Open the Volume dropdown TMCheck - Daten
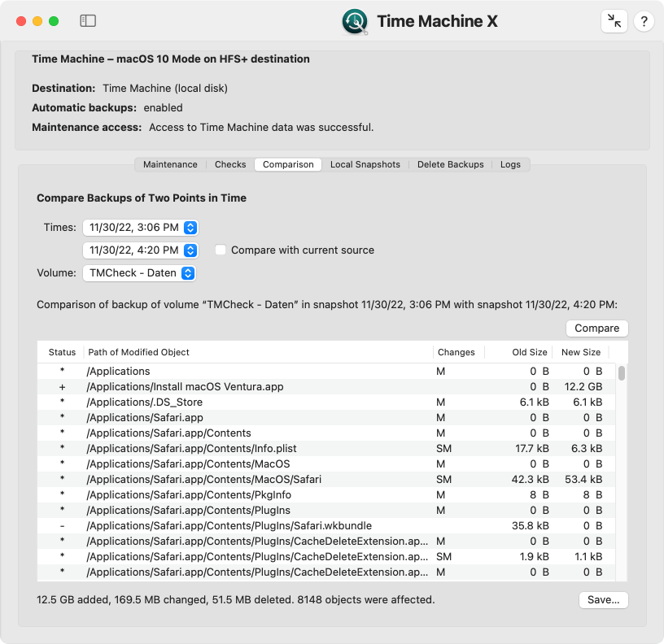 [x=139, y=273]
